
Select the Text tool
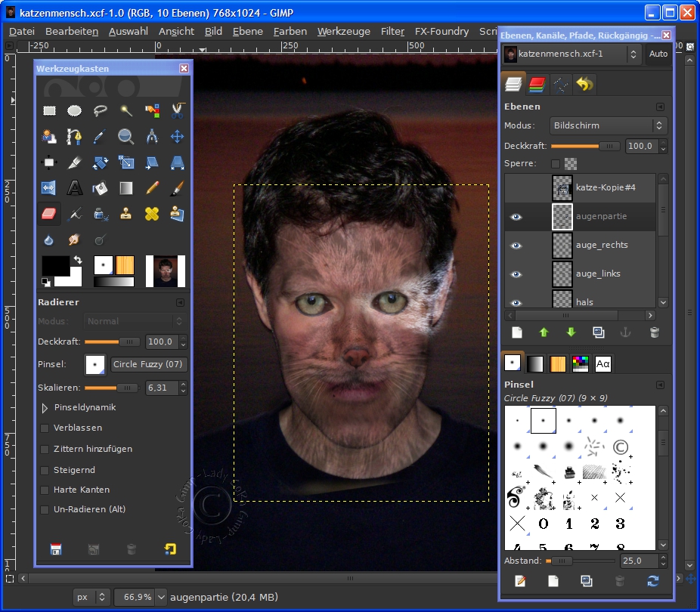(75, 188)
